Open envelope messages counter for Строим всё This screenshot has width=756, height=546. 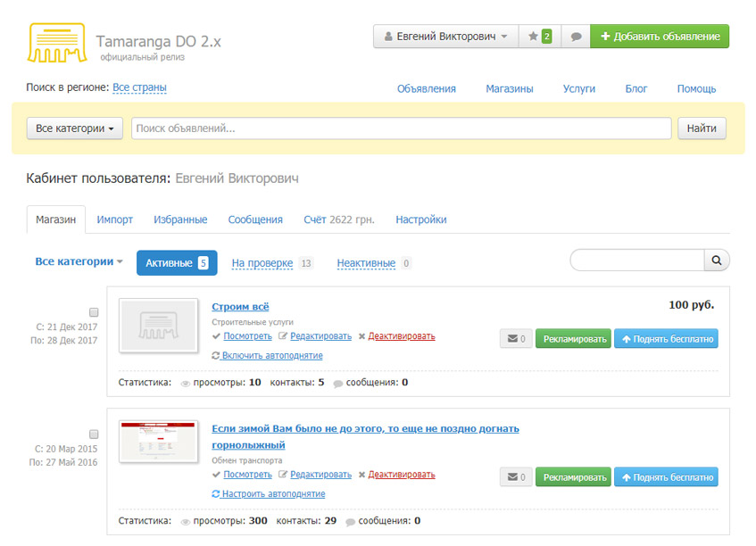tap(516, 339)
